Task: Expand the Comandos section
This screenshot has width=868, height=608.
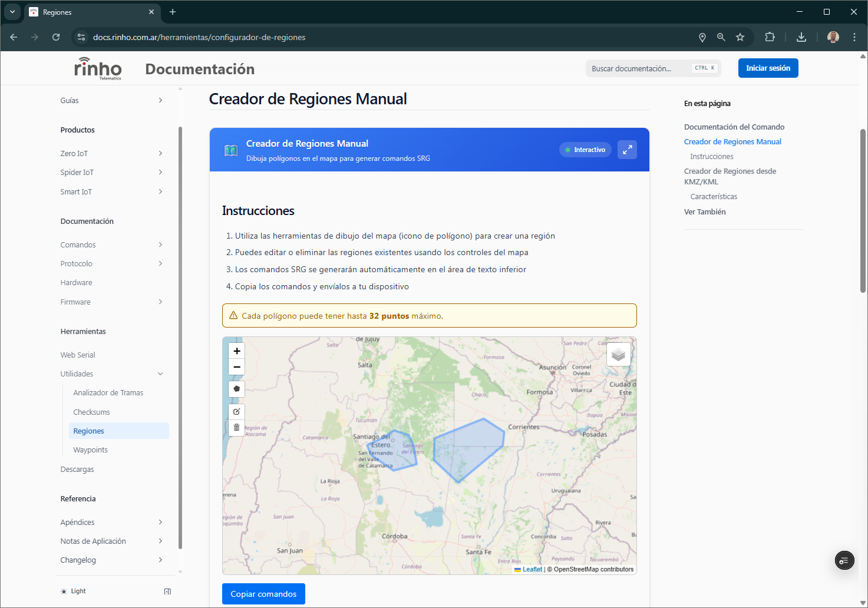Action: click(x=112, y=244)
